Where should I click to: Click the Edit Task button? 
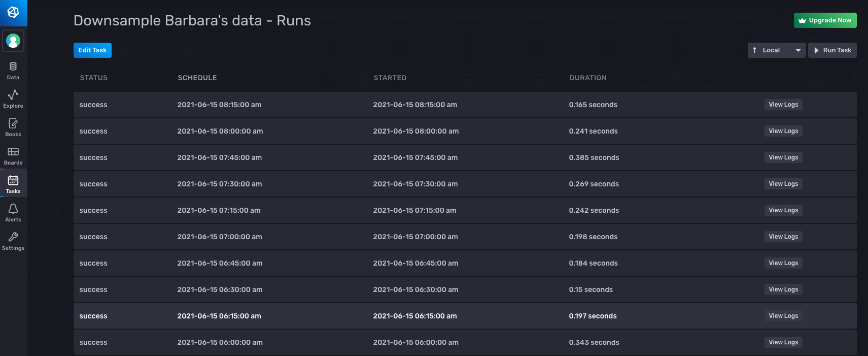pyautogui.click(x=92, y=50)
